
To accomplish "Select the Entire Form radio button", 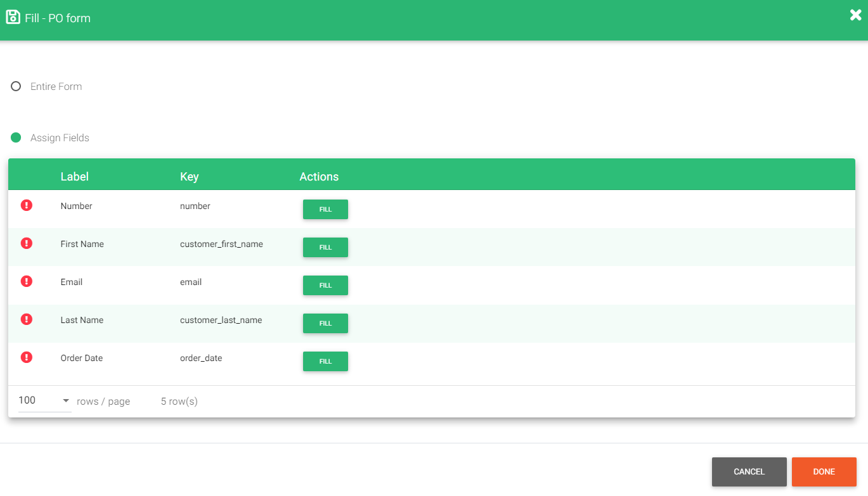I will (x=16, y=86).
